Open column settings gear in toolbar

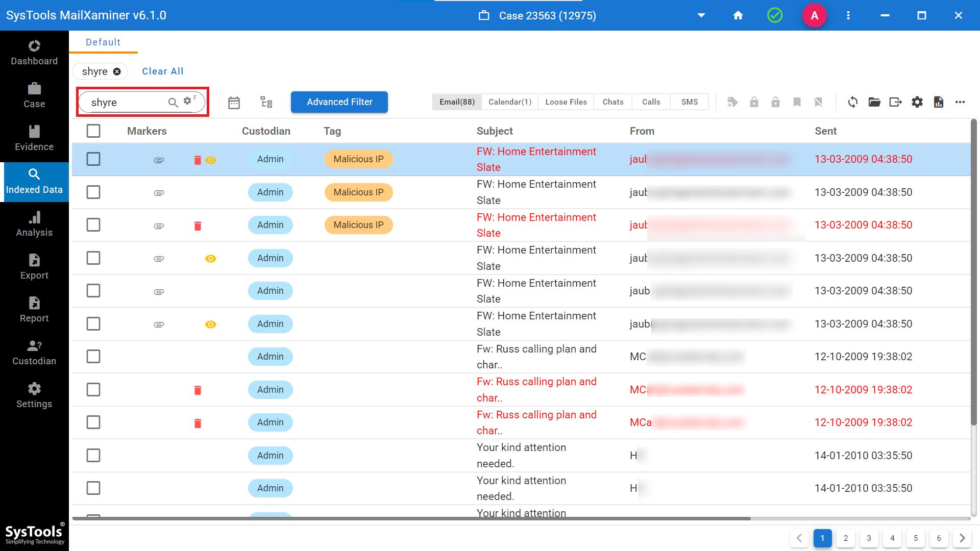point(917,102)
